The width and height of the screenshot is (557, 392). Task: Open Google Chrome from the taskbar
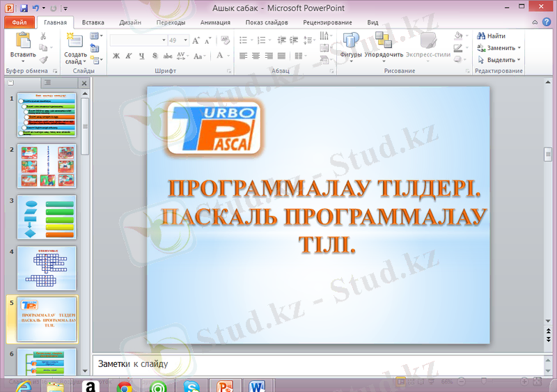point(125,386)
